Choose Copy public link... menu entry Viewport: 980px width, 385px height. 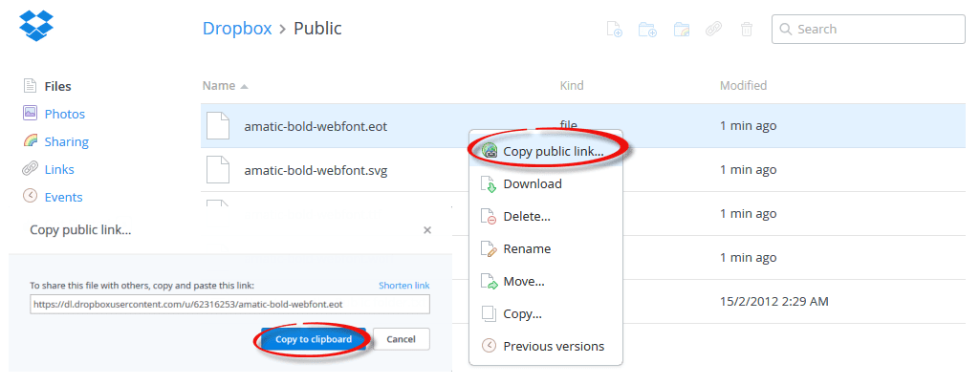click(x=546, y=151)
